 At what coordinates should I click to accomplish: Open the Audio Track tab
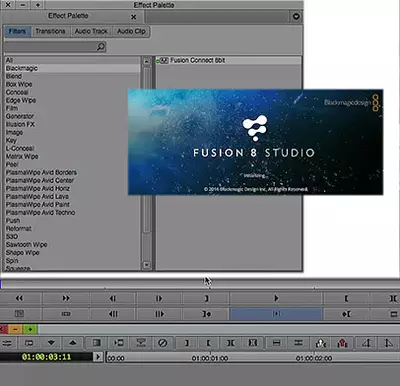(91, 31)
